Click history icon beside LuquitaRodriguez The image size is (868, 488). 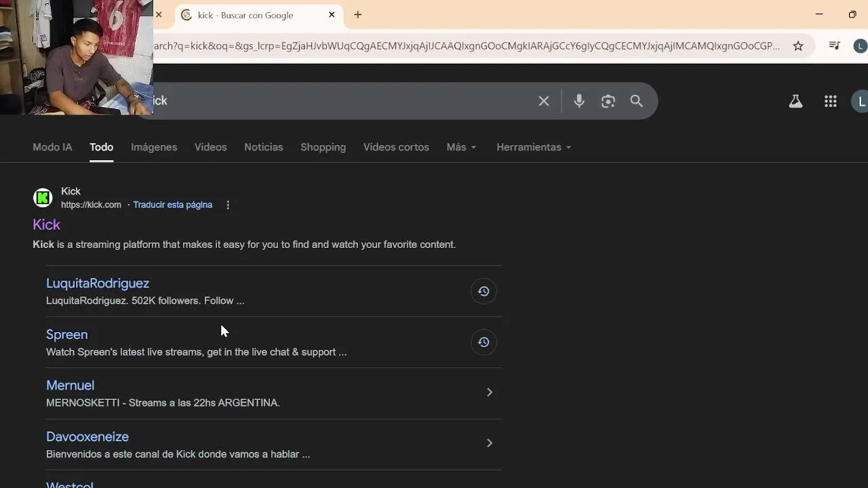(x=484, y=291)
